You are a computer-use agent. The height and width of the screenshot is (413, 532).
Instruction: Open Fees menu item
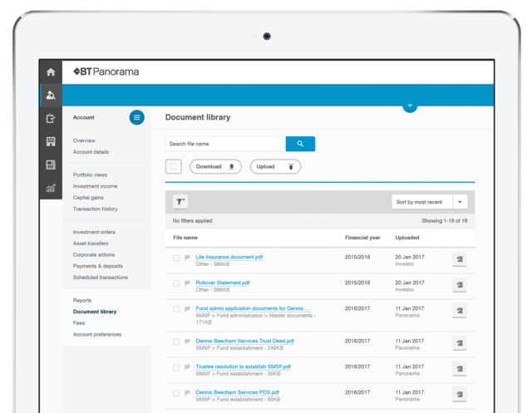[x=79, y=323]
